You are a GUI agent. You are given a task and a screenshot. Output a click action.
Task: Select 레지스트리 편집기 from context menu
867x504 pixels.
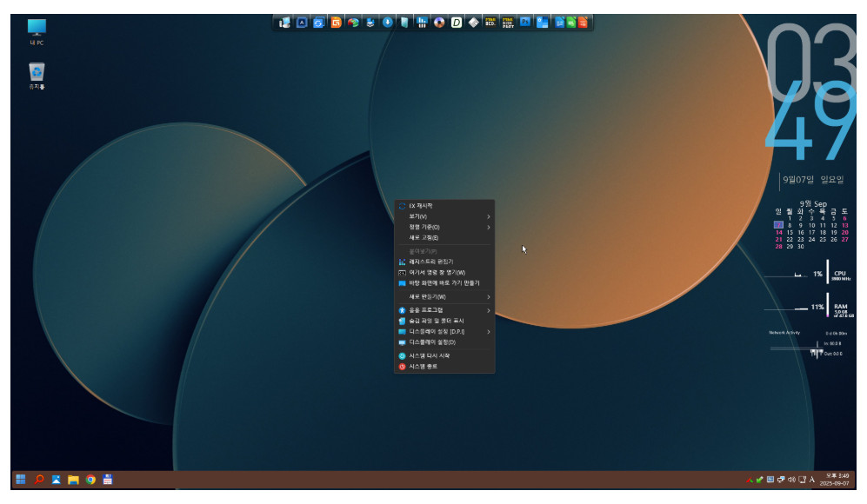430,262
